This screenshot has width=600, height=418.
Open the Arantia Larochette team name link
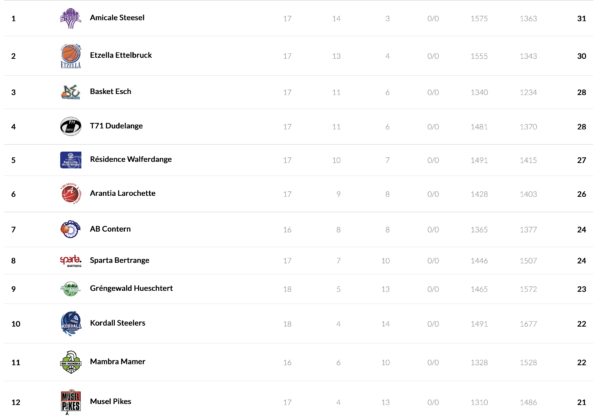click(x=123, y=193)
